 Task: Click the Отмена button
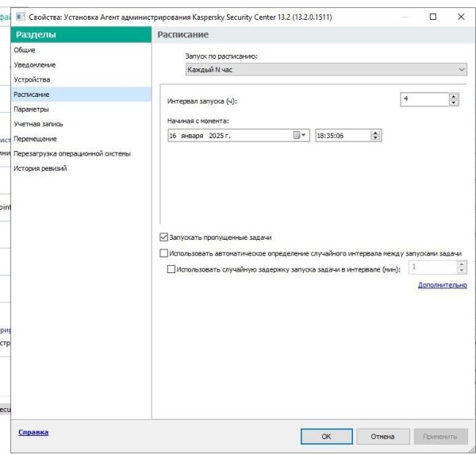pos(383,437)
